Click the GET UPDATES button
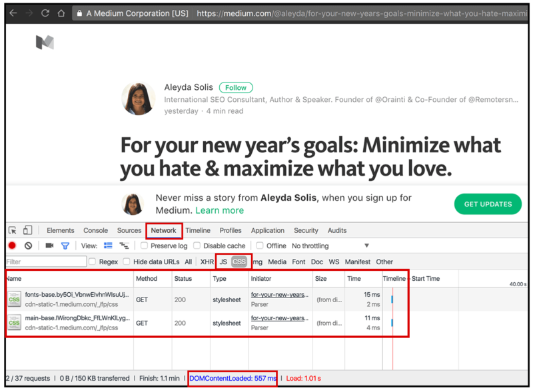533x392 pixels. point(488,204)
